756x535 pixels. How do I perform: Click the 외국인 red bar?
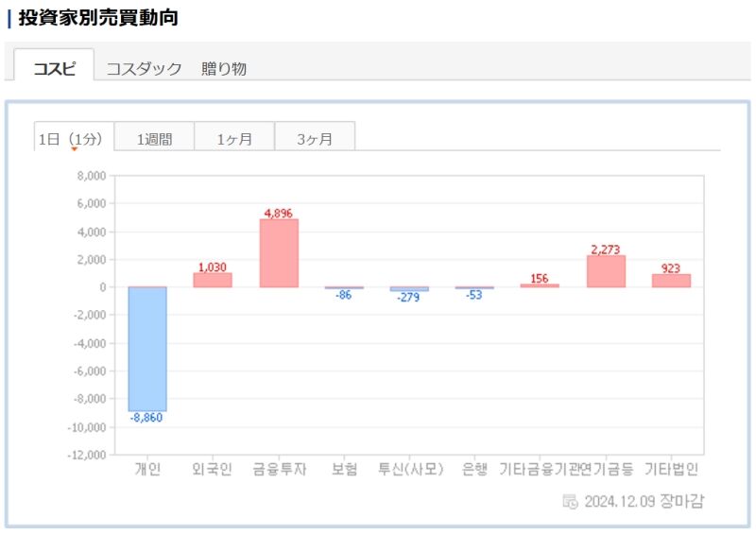pos(213,280)
